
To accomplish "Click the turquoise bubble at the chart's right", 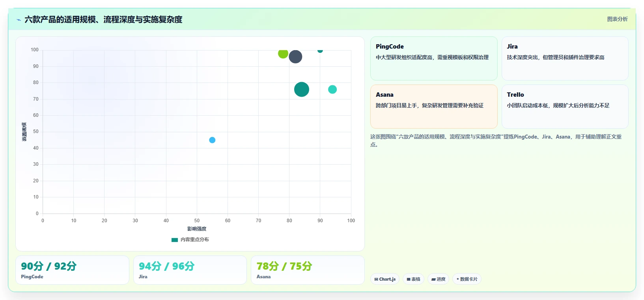I will coord(332,89).
